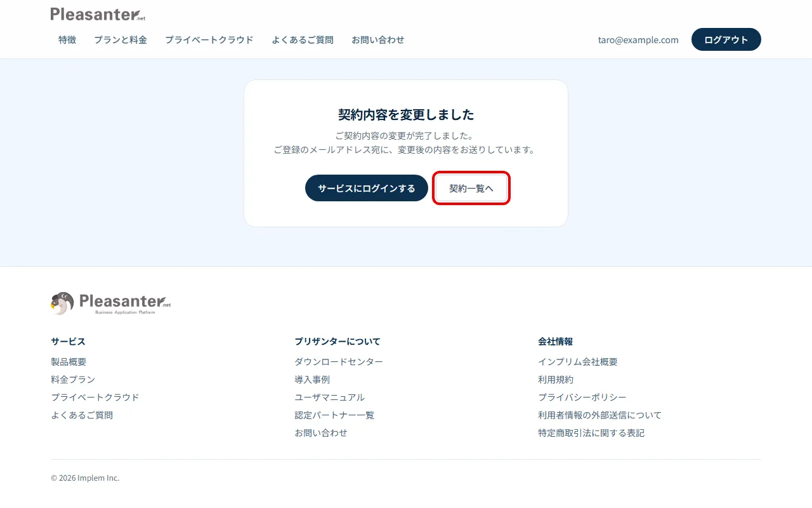Click the Pleasanter bird logo in the footer
The width and height of the screenshot is (812, 508).
click(111, 304)
